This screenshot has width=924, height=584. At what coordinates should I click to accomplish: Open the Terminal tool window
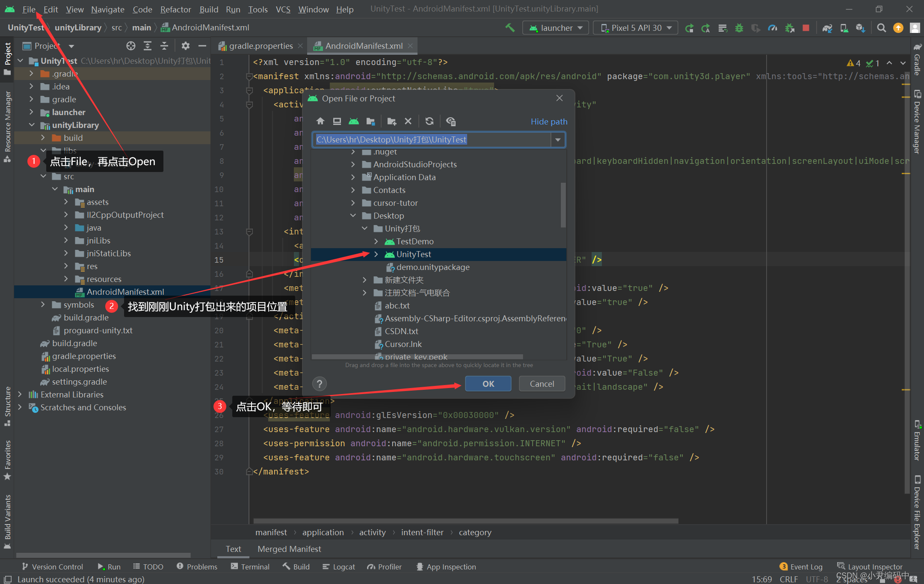coord(250,566)
